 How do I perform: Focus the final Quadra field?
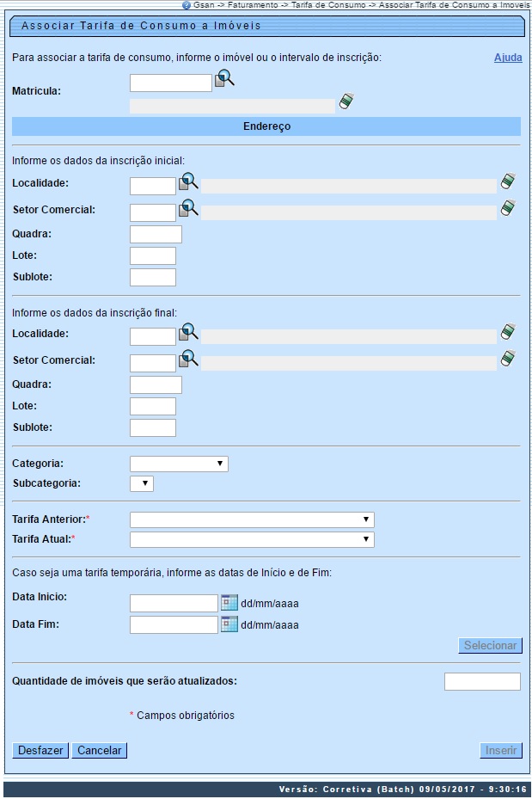(x=156, y=384)
